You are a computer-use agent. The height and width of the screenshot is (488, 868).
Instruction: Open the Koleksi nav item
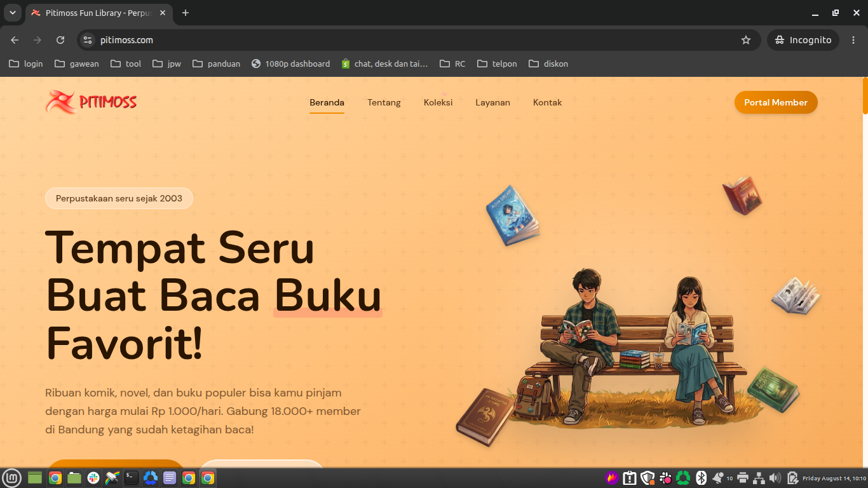click(438, 102)
